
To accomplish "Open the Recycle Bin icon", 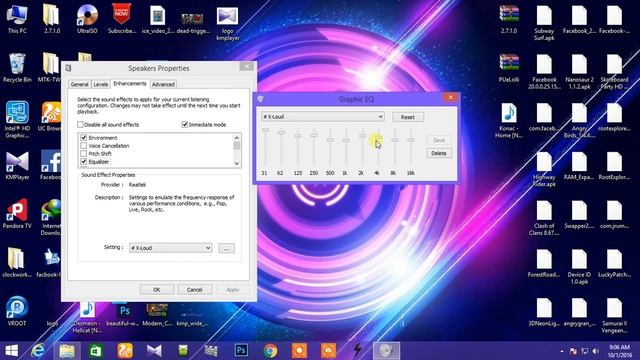I will coord(17,67).
